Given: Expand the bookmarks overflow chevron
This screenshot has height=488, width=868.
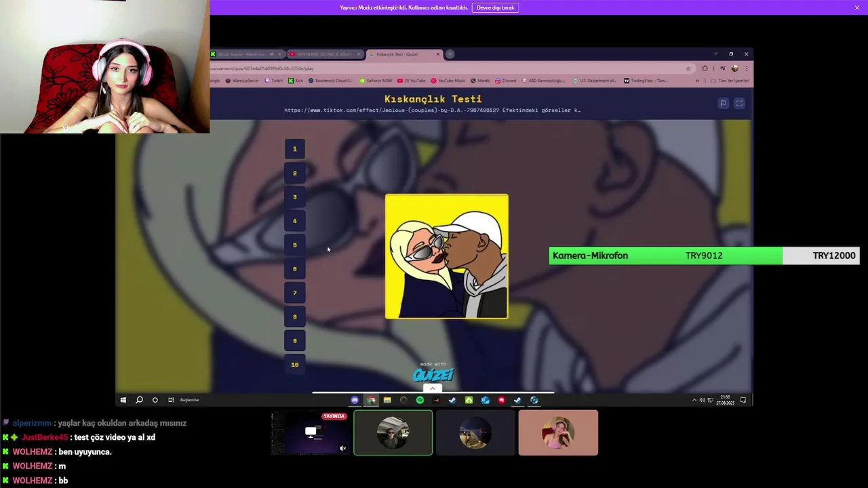Looking at the screenshot, I should tap(697, 81).
